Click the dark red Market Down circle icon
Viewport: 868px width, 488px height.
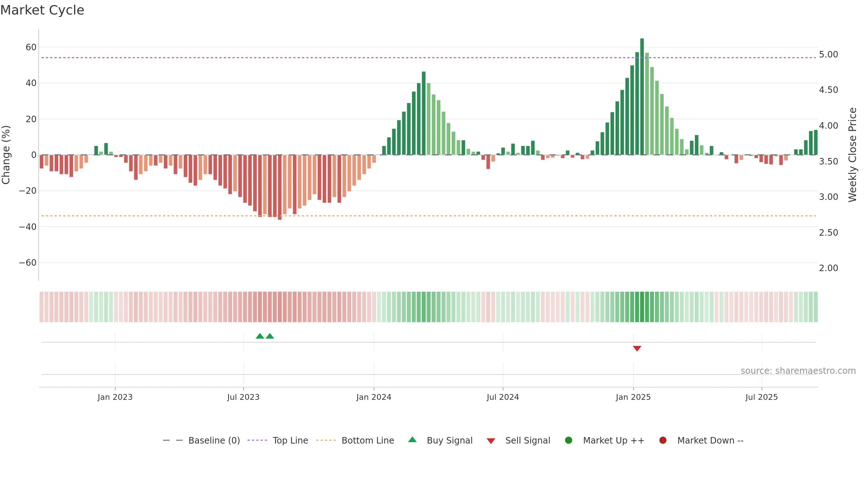663,440
